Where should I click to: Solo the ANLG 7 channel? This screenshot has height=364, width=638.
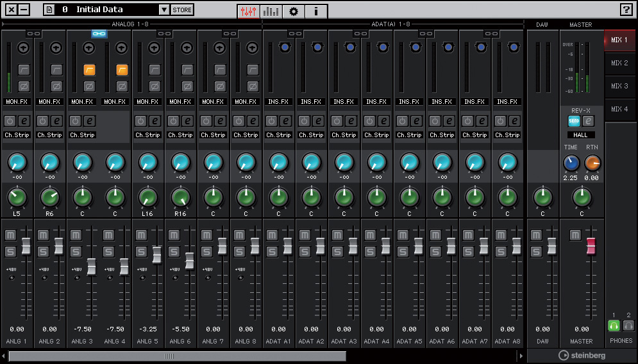(206, 251)
